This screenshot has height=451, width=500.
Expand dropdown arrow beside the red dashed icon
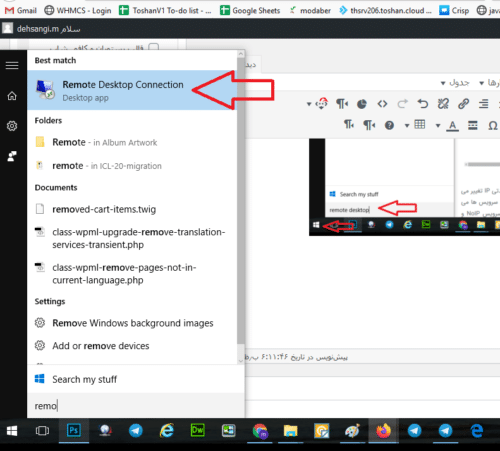(309, 104)
